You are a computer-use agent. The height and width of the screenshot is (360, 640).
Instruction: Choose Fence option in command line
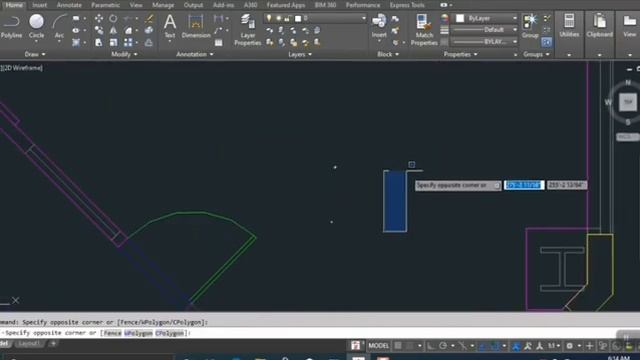tap(112, 333)
